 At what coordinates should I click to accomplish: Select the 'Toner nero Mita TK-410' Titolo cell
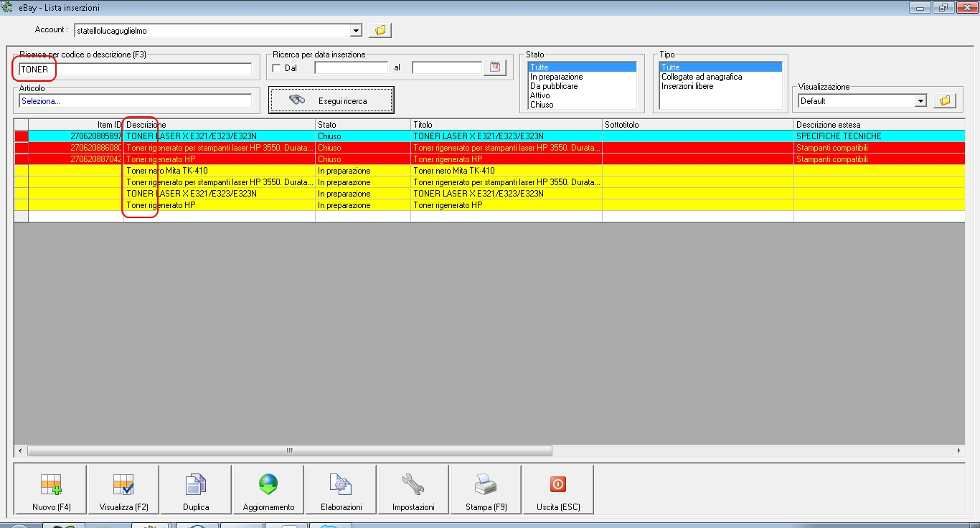click(507, 171)
